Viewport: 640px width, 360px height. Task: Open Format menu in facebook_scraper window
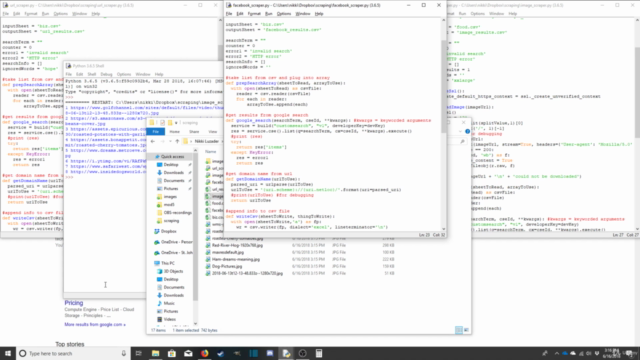coord(254,14)
